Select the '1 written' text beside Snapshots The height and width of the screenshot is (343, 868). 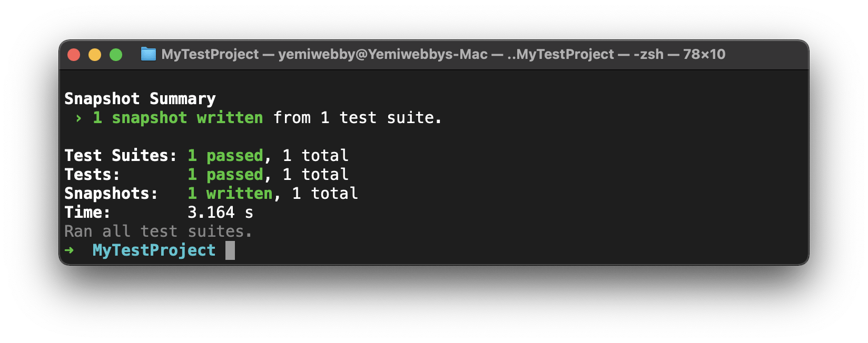(230, 193)
